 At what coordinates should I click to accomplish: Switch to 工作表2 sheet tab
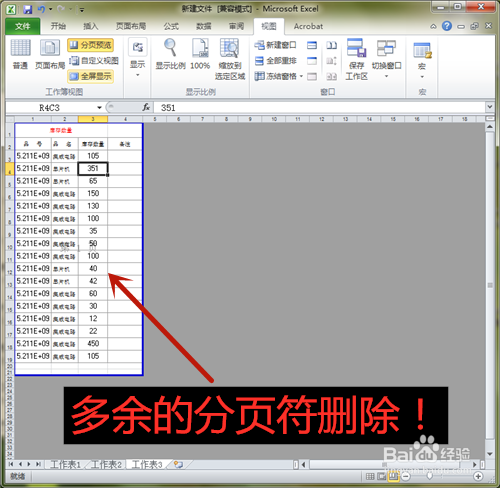click(x=106, y=464)
